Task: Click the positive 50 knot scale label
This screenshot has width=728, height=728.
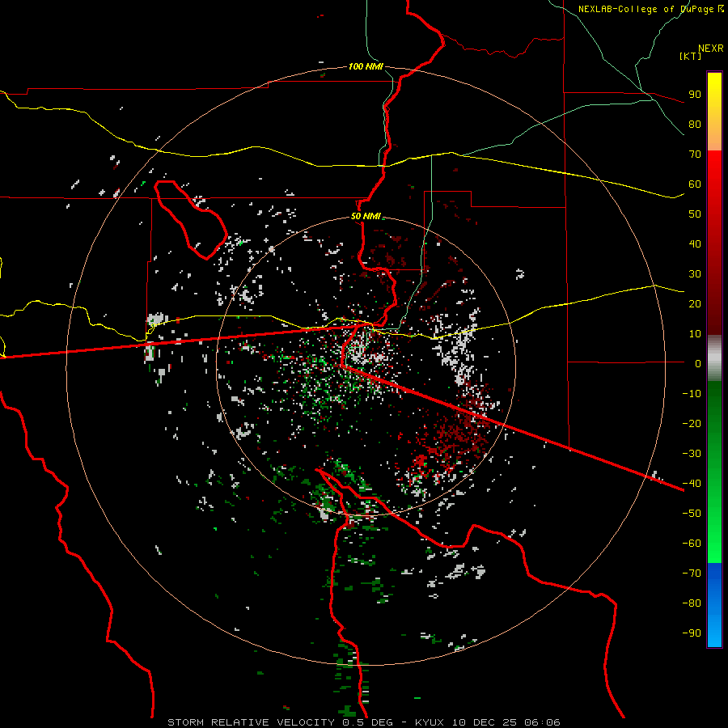Action: [x=695, y=214]
